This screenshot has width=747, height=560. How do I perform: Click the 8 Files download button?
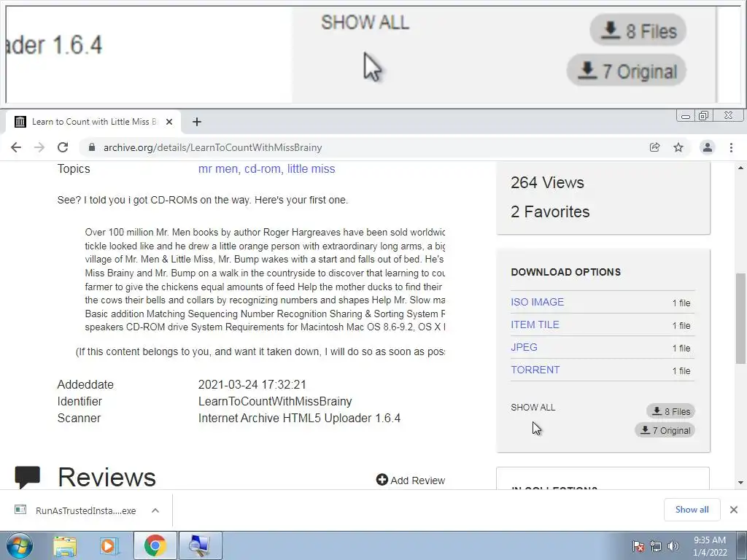coord(671,411)
